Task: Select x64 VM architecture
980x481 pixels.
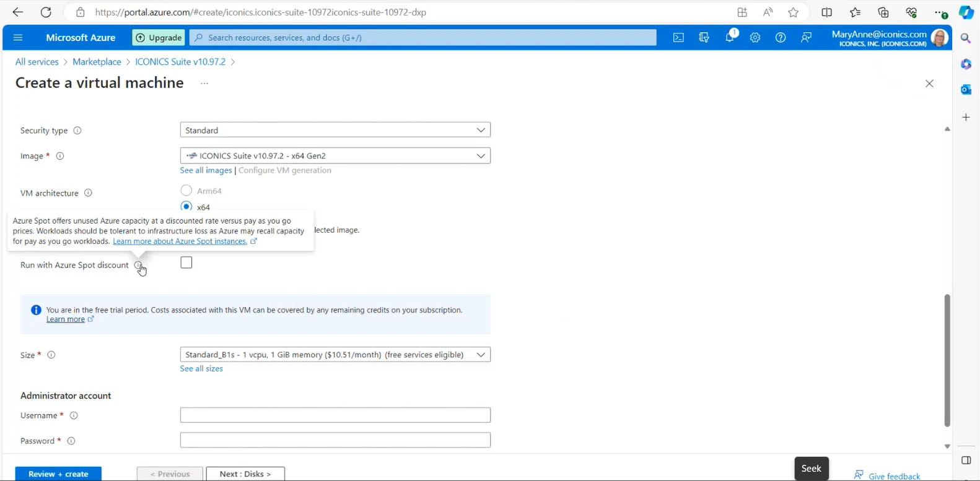Action: tap(186, 206)
